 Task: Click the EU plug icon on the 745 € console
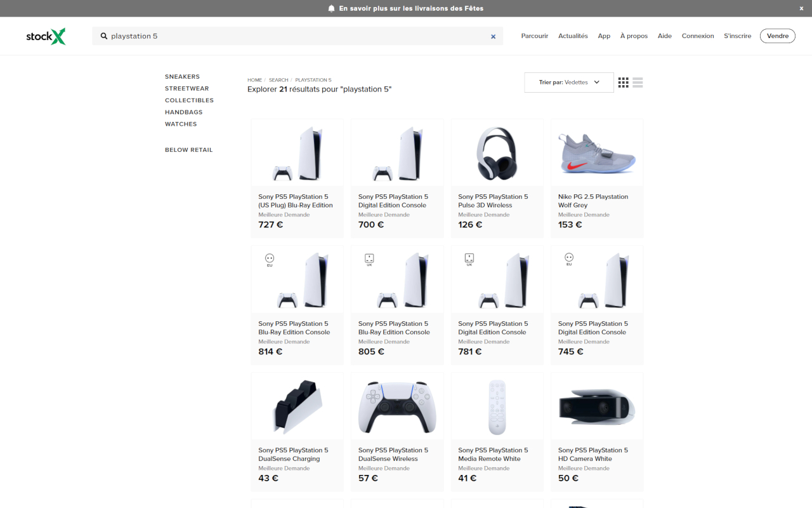[x=569, y=259]
